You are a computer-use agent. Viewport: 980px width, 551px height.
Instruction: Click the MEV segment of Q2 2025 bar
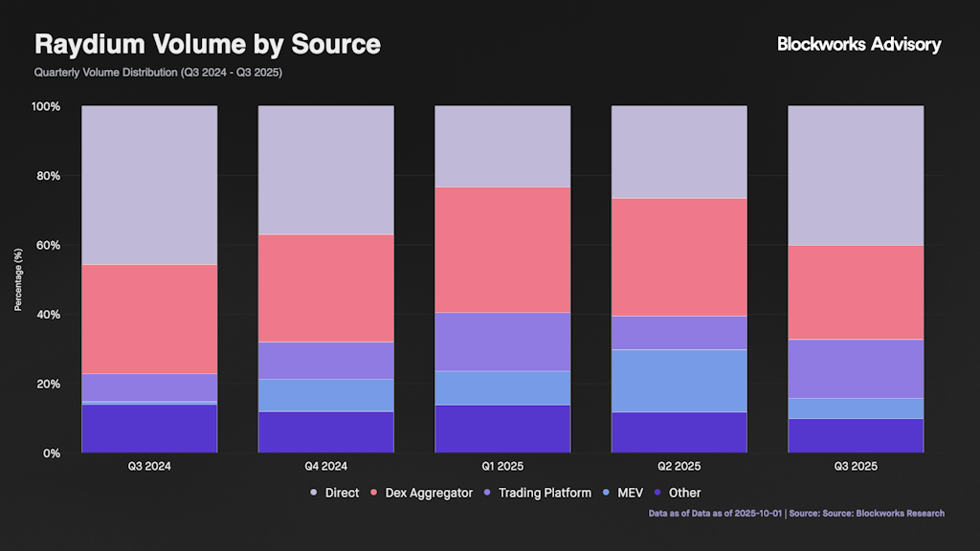point(679,381)
